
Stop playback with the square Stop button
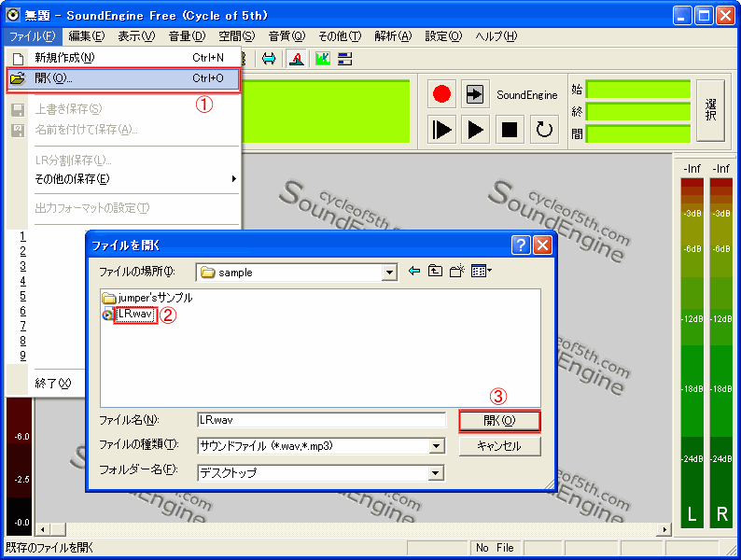point(510,129)
